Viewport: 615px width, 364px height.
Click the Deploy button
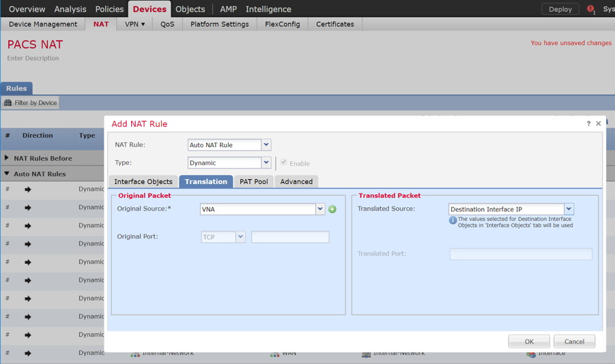(x=560, y=9)
